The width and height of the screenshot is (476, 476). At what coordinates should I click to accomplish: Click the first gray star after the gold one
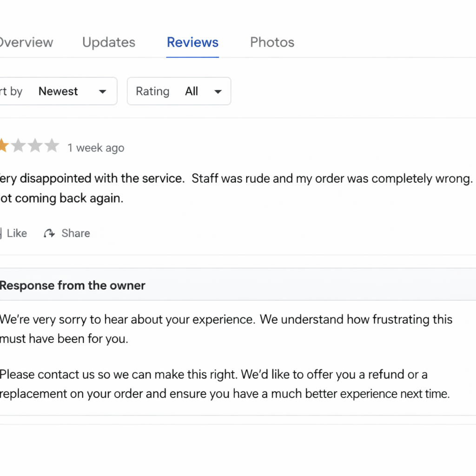pos(18,146)
